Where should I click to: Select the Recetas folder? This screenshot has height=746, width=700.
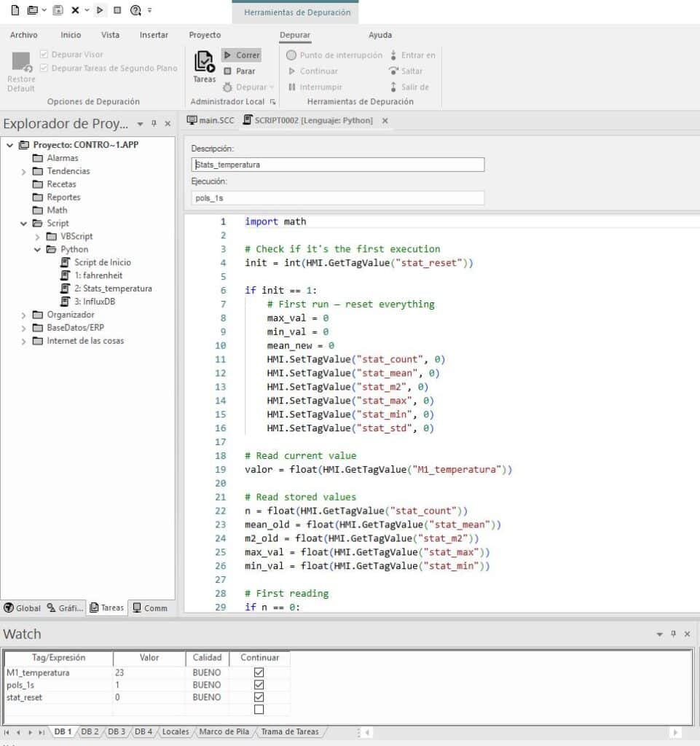click(x=54, y=184)
